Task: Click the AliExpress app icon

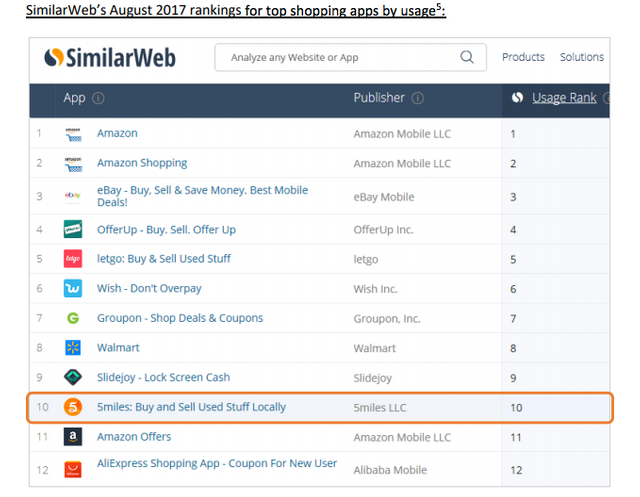Action: point(72,468)
